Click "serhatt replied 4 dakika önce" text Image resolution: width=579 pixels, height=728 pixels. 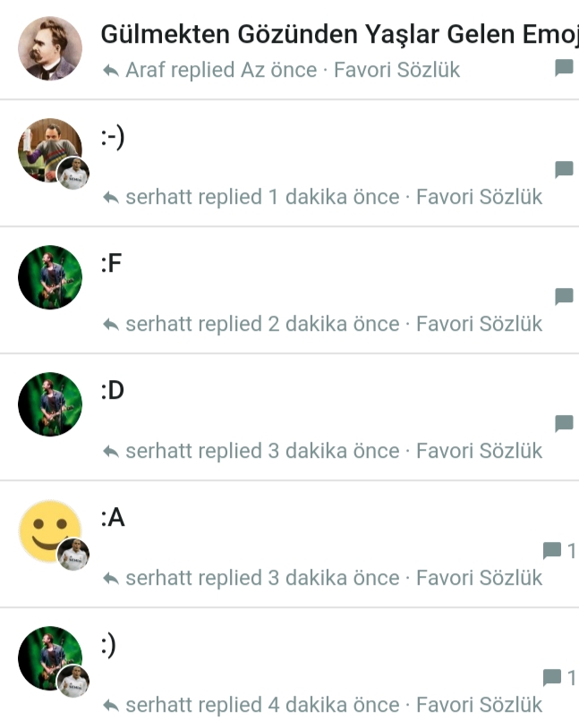click(262, 705)
